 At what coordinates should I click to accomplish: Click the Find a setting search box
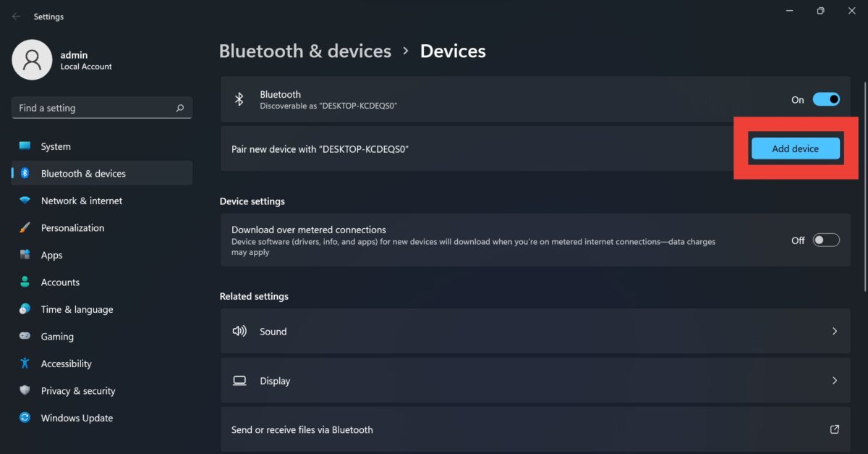point(101,107)
